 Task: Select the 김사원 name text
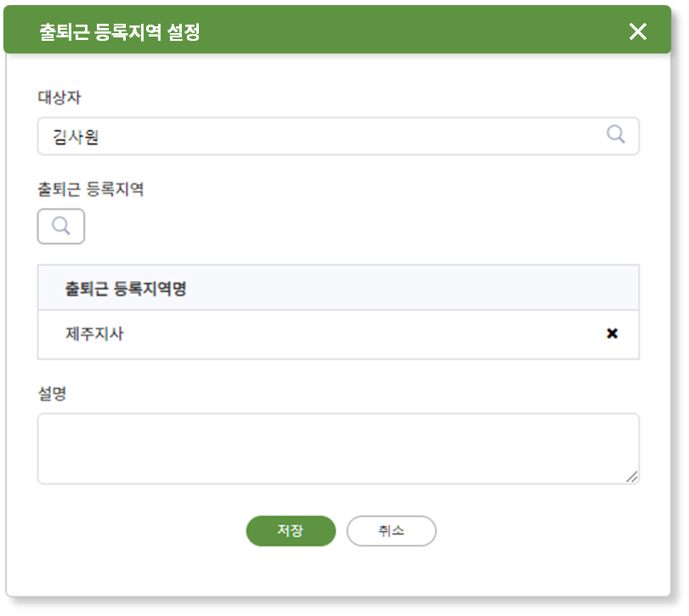click(76, 137)
